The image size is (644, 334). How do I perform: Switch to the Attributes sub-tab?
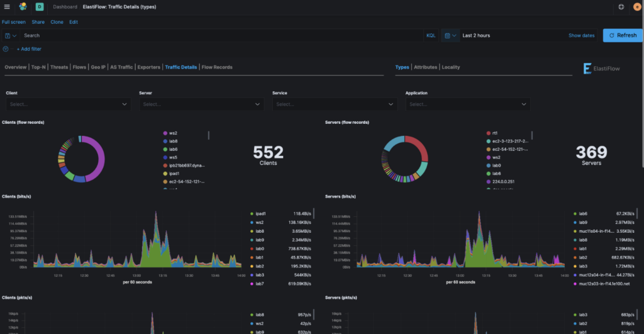(425, 67)
